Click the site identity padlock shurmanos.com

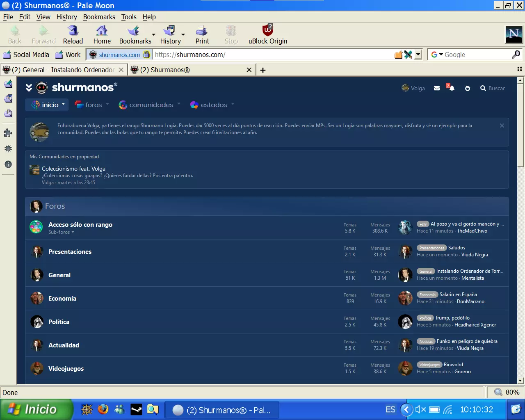(x=119, y=55)
